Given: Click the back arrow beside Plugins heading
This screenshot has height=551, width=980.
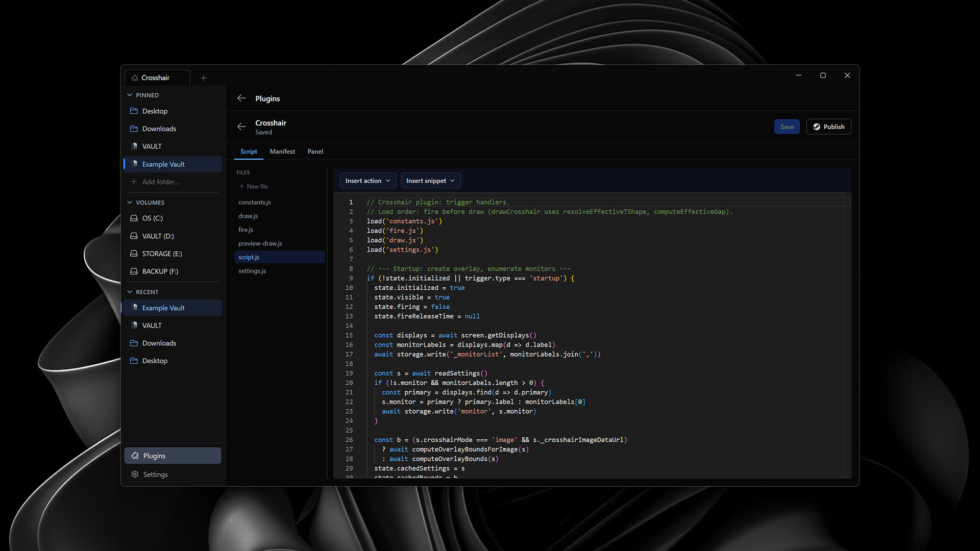Looking at the screenshot, I should [x=241, y=98].
